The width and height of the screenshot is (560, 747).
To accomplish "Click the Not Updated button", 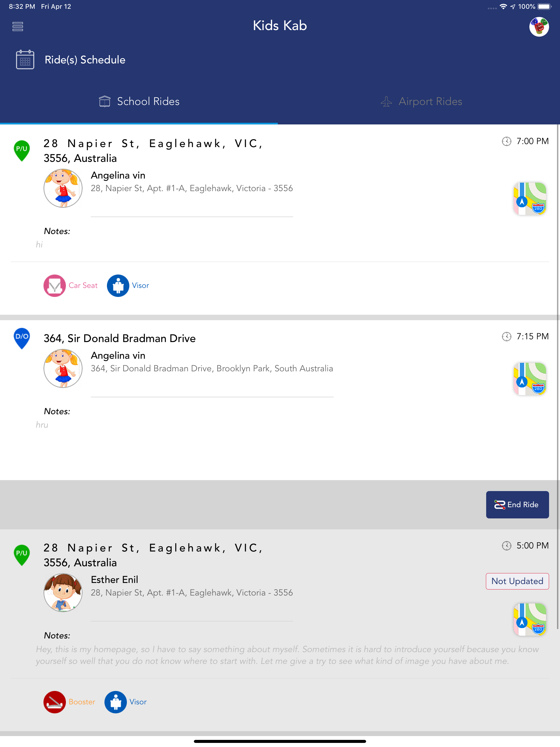I will (x=517, y=581).
